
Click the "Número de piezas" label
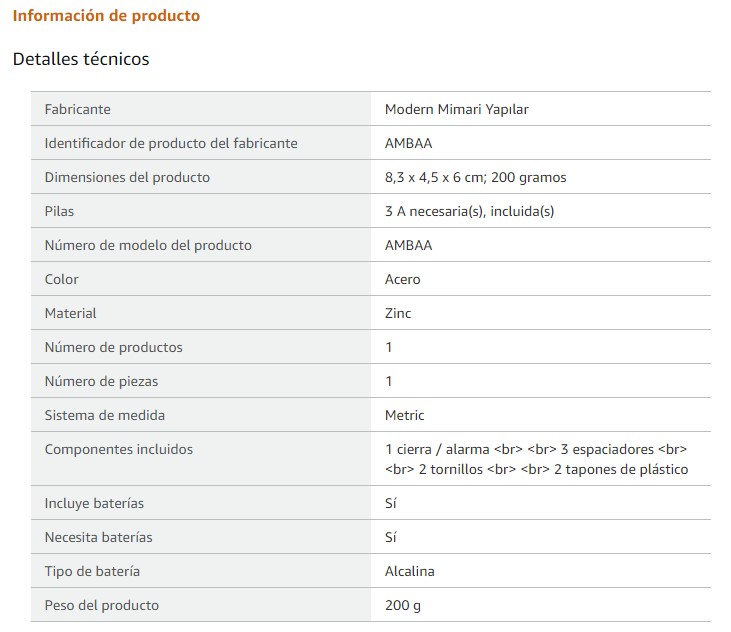click(x=101, y=381)
